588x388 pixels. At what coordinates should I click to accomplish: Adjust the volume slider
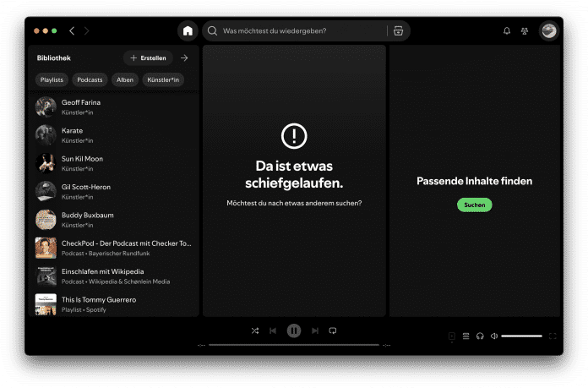click(521, 336)
